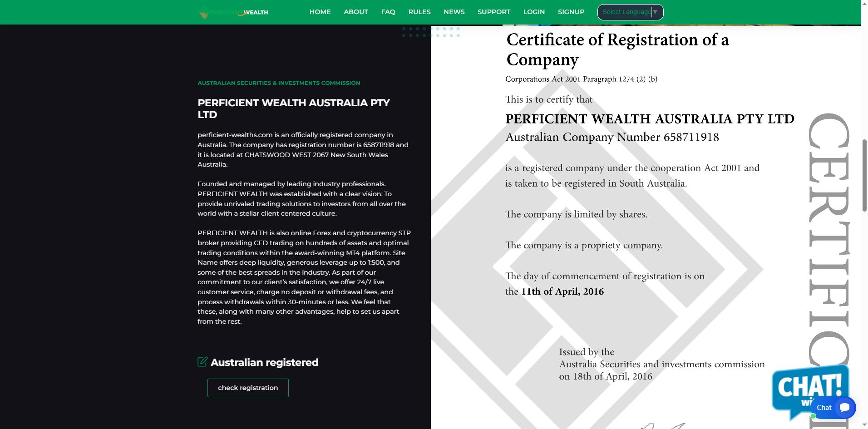Click the green Australian Securities & Investments Commission label

coord(279,83)
